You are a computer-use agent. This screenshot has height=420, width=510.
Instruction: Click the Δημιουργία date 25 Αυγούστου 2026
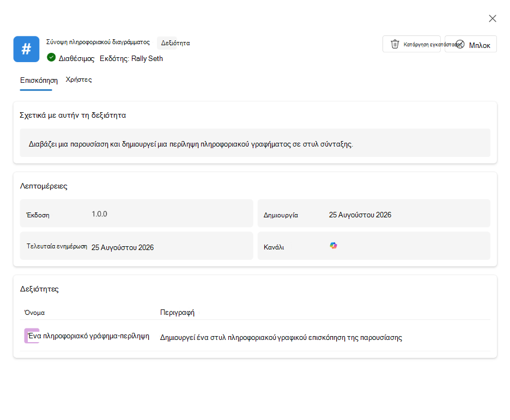click(x=360, y=215)
